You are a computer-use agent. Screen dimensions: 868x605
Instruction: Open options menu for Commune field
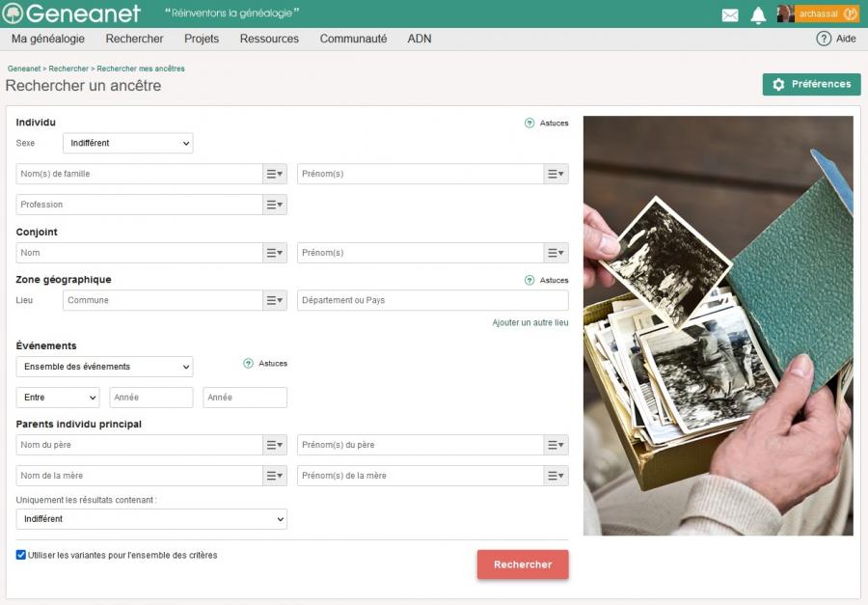click(275, 300)
